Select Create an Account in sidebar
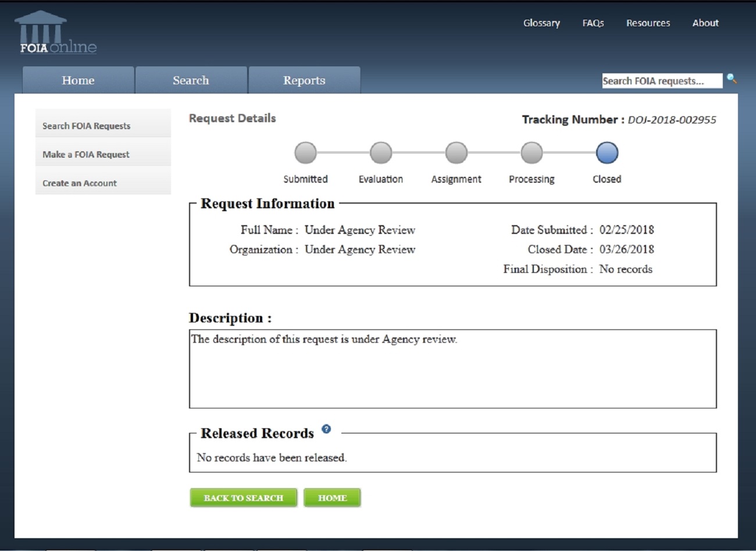 click(80, 183)
